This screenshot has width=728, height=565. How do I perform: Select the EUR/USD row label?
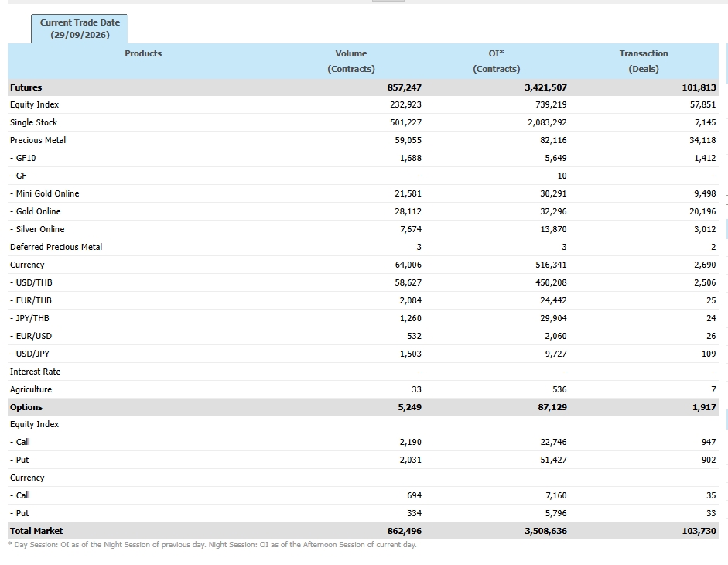(x=31, y=336)
